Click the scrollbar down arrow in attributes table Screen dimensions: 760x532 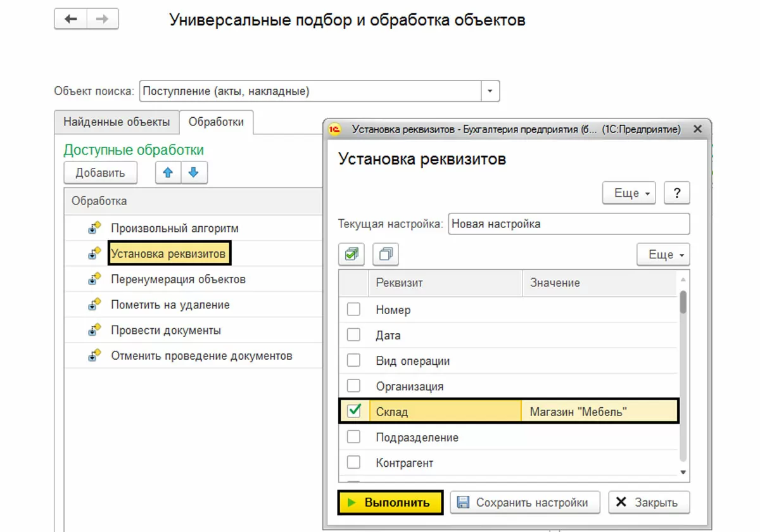(683, 472)
